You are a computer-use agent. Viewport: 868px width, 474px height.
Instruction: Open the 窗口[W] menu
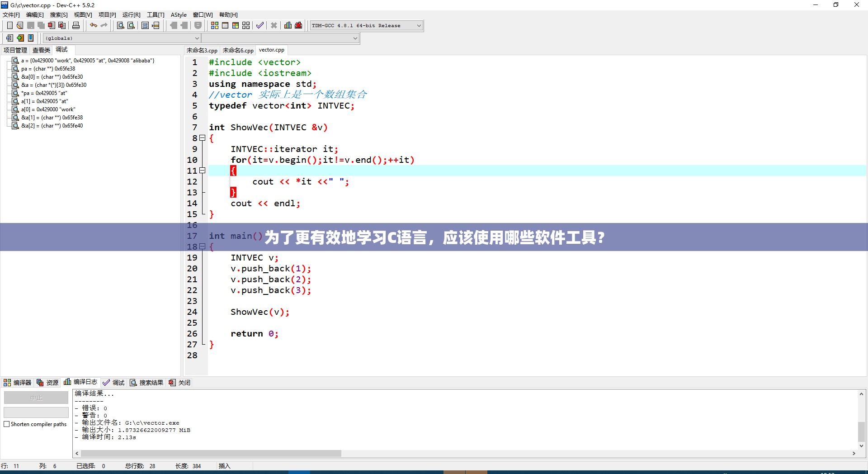(203, 15)
